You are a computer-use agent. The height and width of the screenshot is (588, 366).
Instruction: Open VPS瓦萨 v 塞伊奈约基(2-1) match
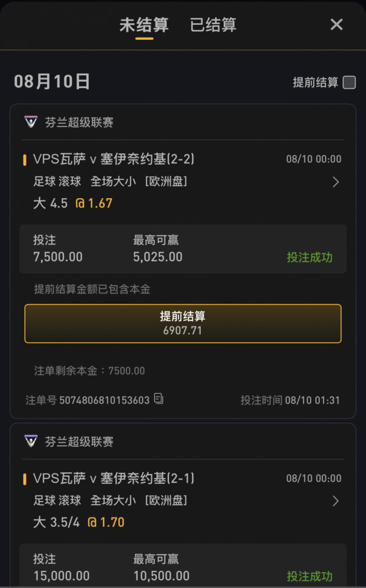[114, 478]
